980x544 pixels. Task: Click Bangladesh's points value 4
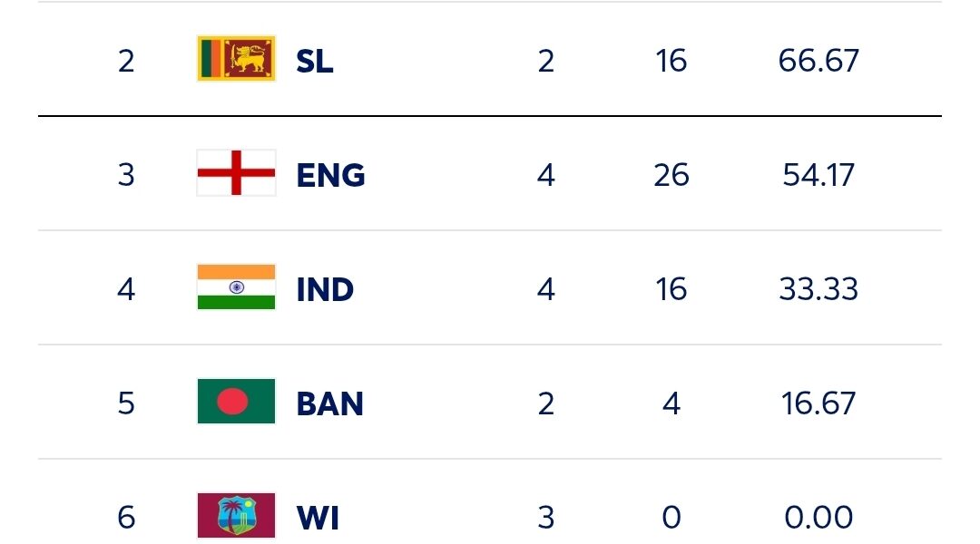[671, 404]
